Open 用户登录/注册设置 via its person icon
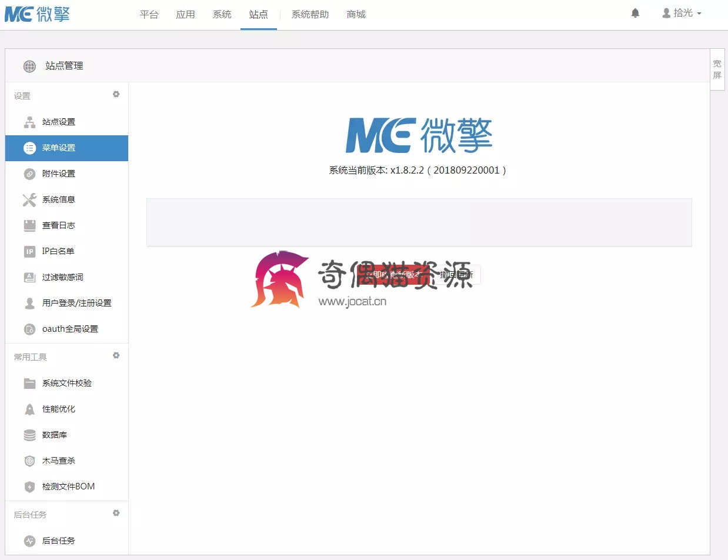The width and height of the screenshot is (728, 560). pyautogui.click(x=29, y=304)
